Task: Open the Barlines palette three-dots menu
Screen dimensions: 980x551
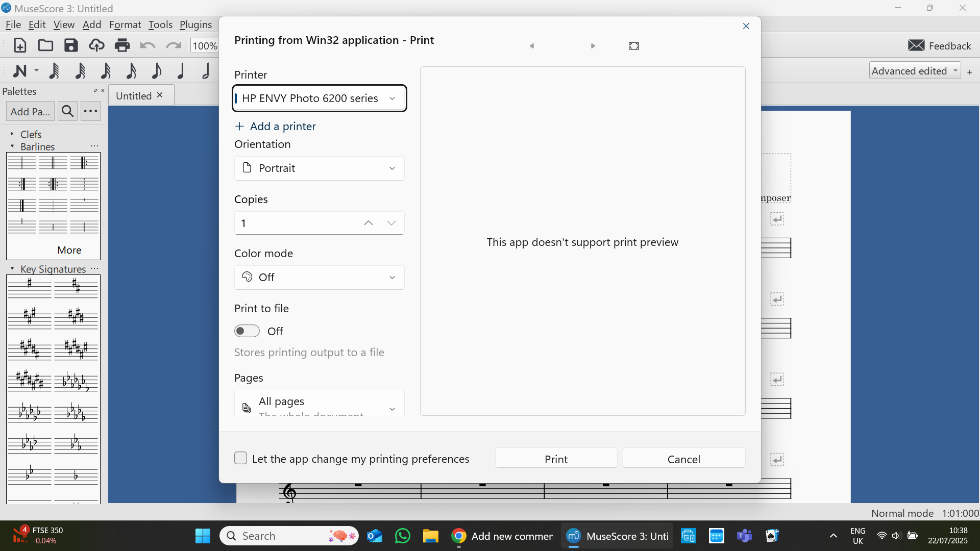Action: point(94,146)
